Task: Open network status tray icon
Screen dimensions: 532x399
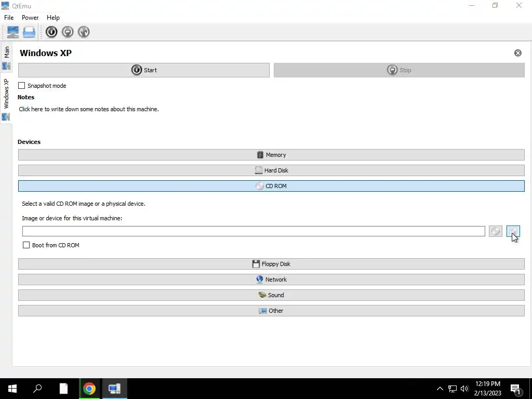Action: pos(453,389)
